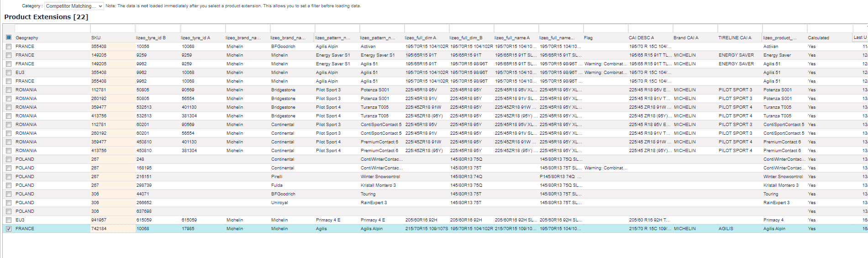Toggle the select-all checkbox in header row
868x258 pixels.
[x=9, y=37]
